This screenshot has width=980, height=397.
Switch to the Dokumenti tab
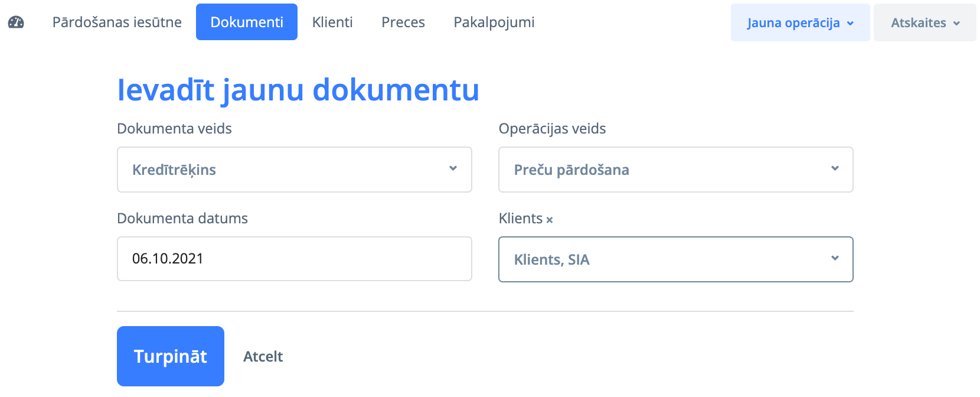click(x=247, y=22)
